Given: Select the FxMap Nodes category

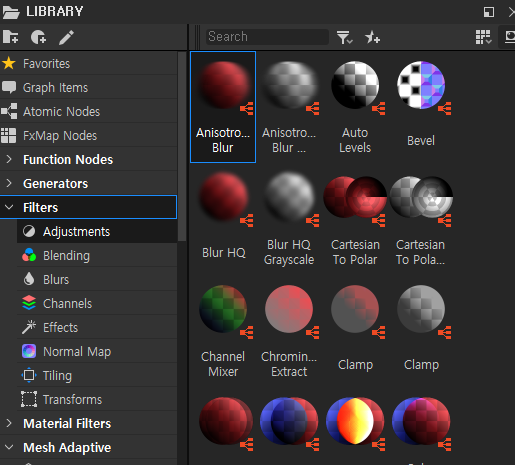Looking at the screenshot, I should (88, 135).
